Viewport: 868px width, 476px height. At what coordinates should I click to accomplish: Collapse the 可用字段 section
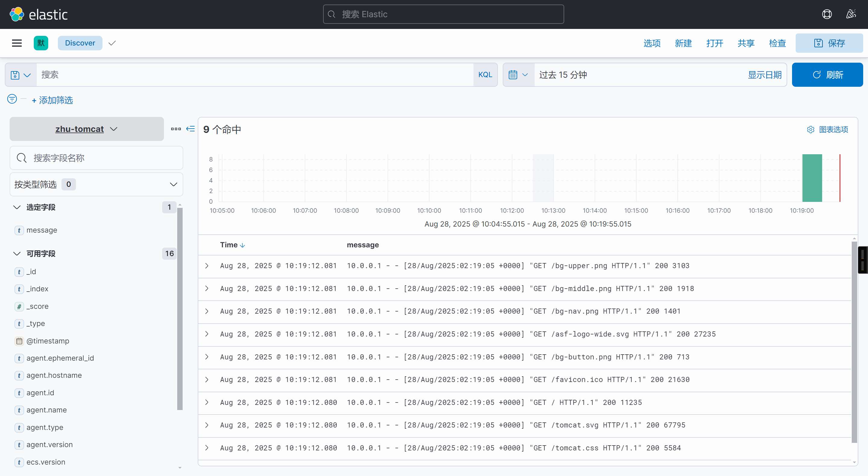click(x=17, y=254)
